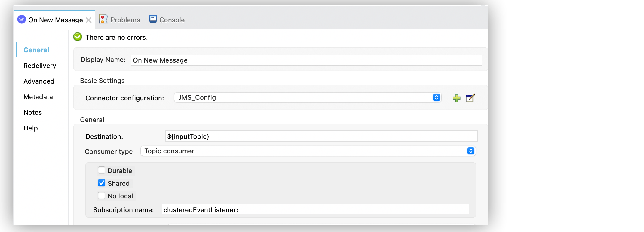Switch to the Console tab
644x232 pixels.
(x=172, y=20)
